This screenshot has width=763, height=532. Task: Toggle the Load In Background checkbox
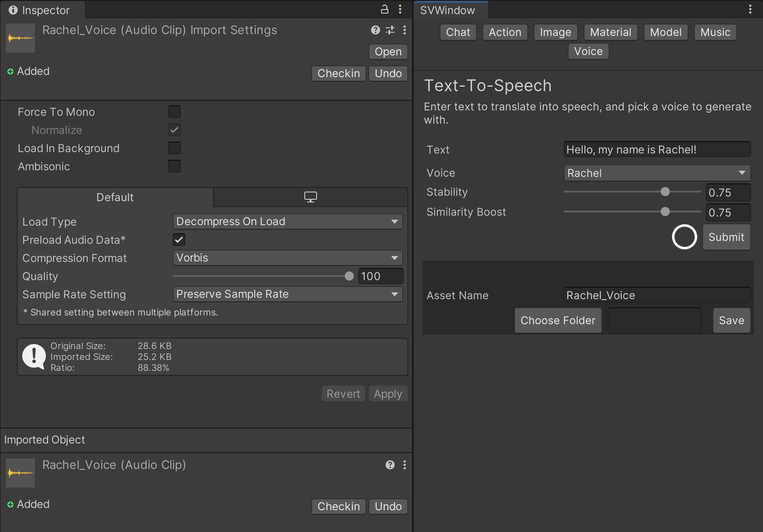(174, 148)
